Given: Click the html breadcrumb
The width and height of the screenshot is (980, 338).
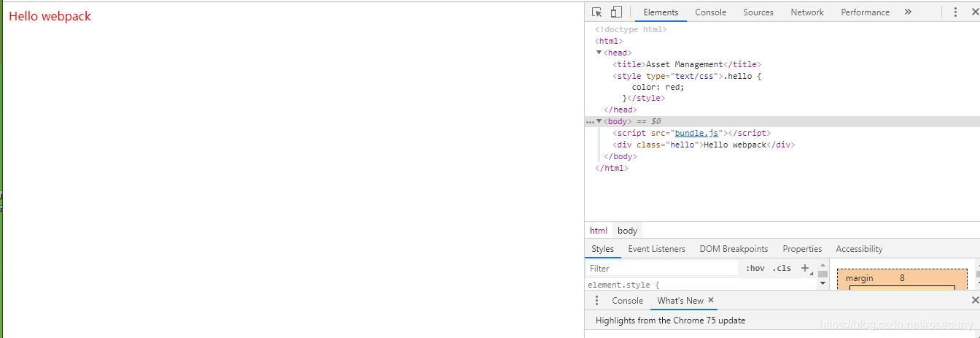Looking at the screenshot, I should [x=599, y=231].
